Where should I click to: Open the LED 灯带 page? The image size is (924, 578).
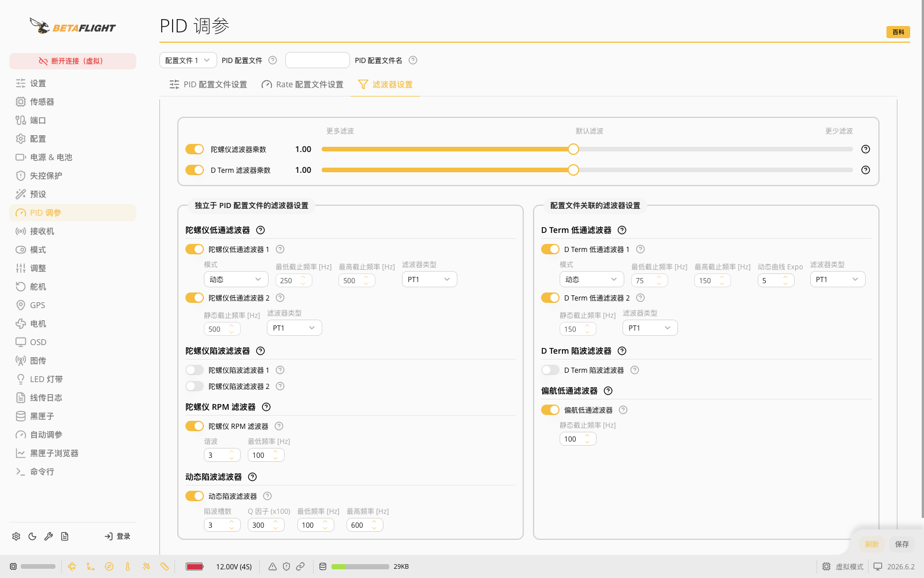tap(73, 379)
